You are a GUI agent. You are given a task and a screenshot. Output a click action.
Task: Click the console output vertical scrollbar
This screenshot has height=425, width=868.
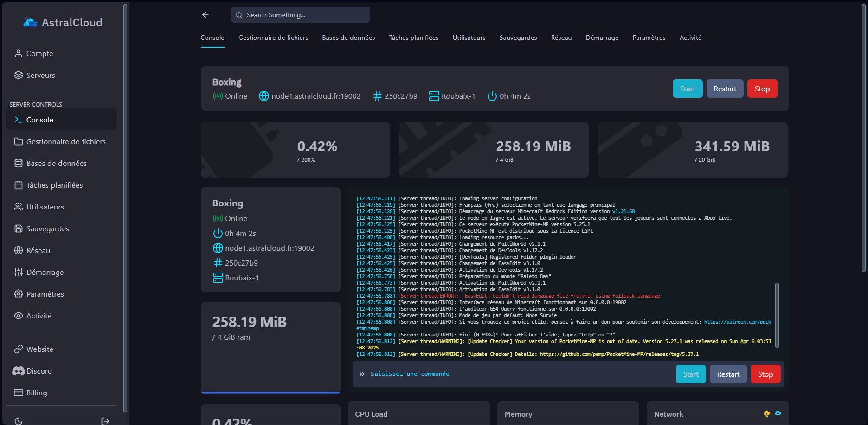777,315
